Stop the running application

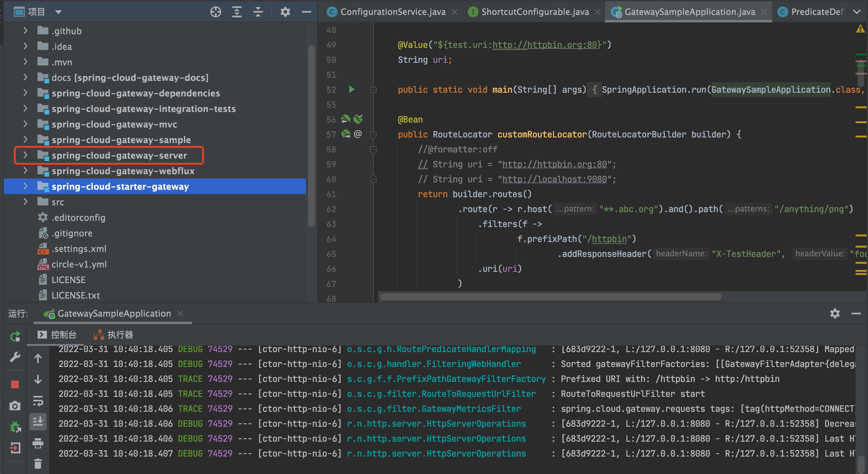[x=15, y=384]
